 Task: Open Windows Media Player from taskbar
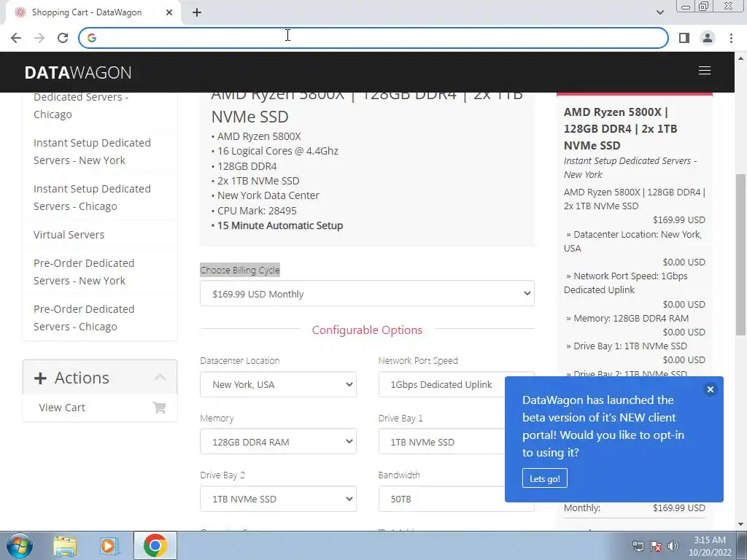[109, 545]
